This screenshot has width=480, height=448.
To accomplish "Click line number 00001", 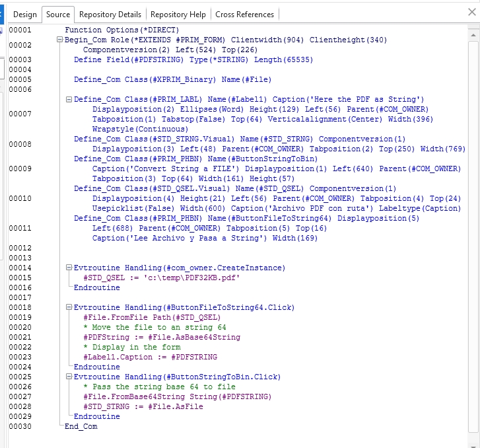I will [x=20, y=30].
